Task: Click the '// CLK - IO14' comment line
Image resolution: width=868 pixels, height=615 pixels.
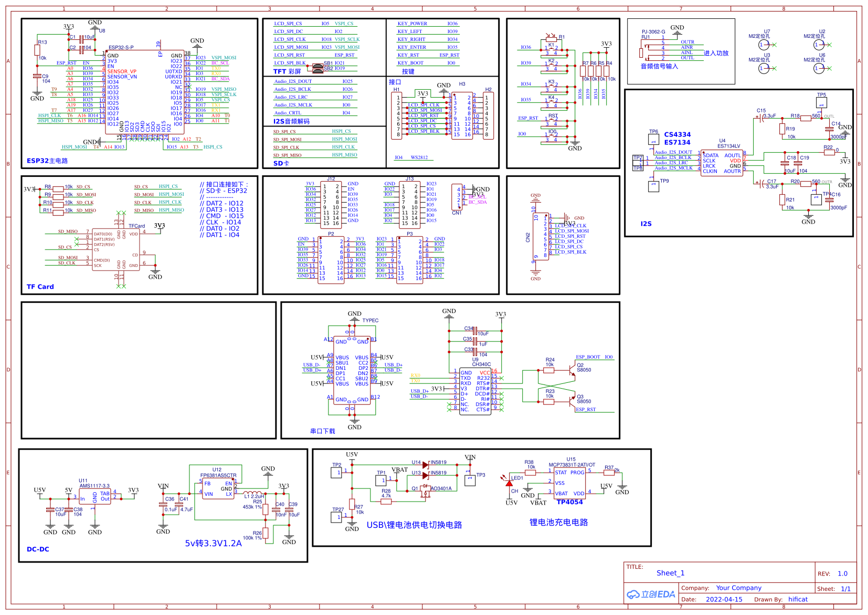Action: 220,222
